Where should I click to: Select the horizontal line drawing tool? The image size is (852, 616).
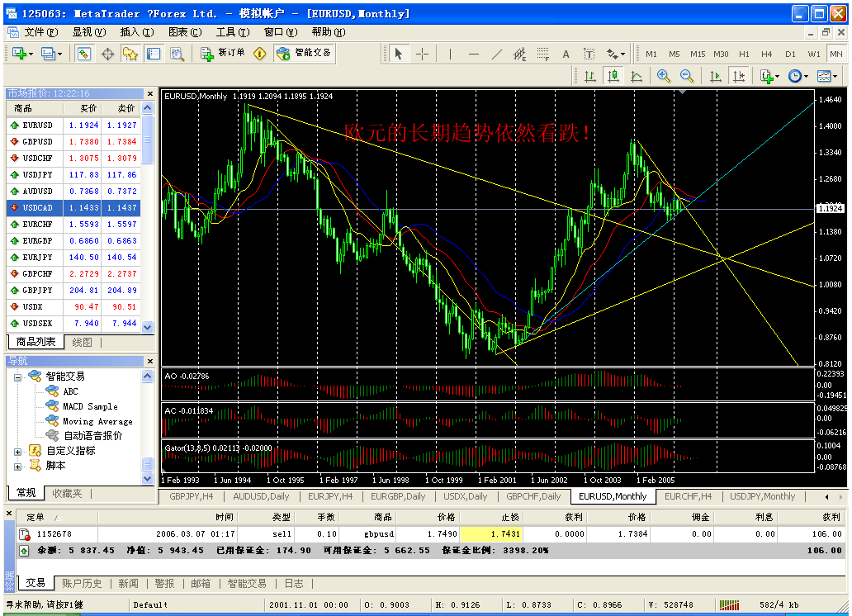pyautogui.click(x=474, y=54)
